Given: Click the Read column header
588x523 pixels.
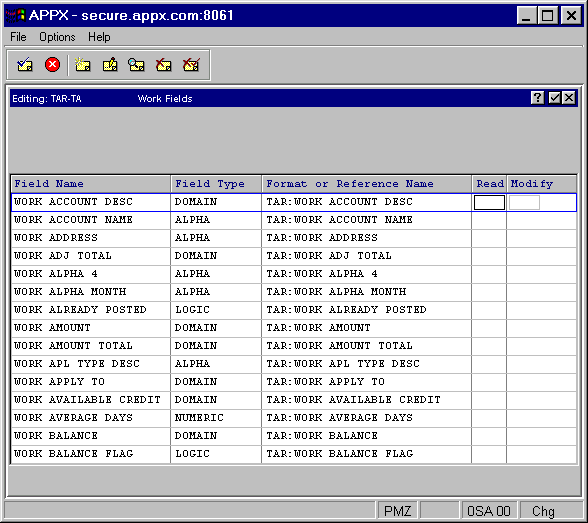Looking at the screenshot, I should tap(489, 184).
